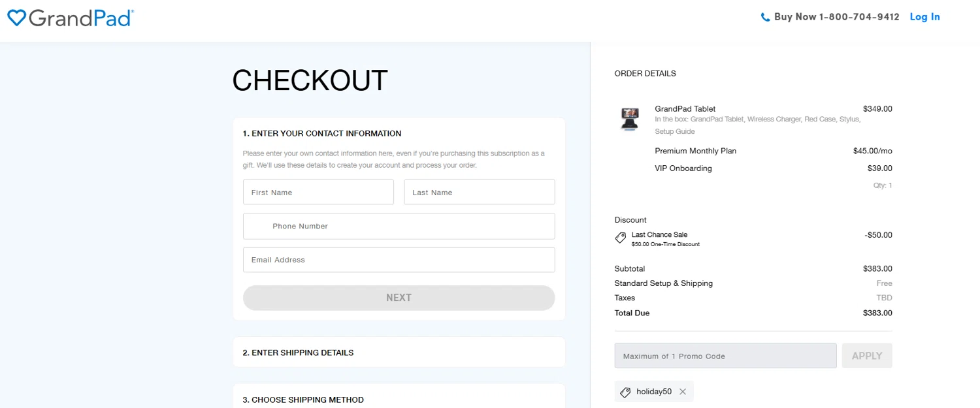
Task: Click the phone handset icon in header
Action: [x=765, y=18]
